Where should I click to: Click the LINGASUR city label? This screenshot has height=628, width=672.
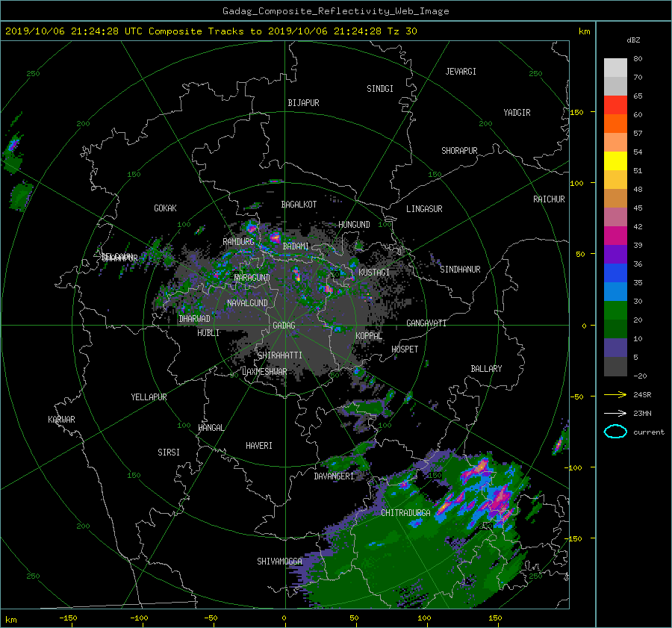tap(424, 209)
